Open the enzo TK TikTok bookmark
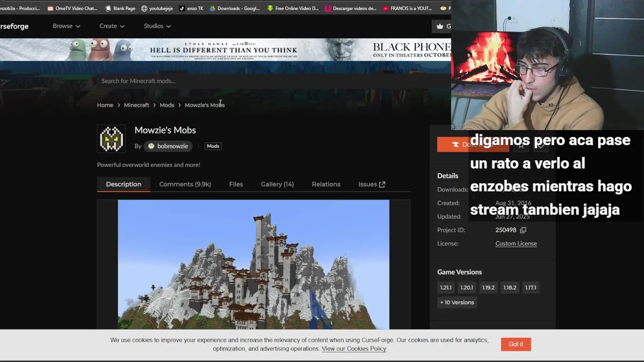 coord(191,8)
